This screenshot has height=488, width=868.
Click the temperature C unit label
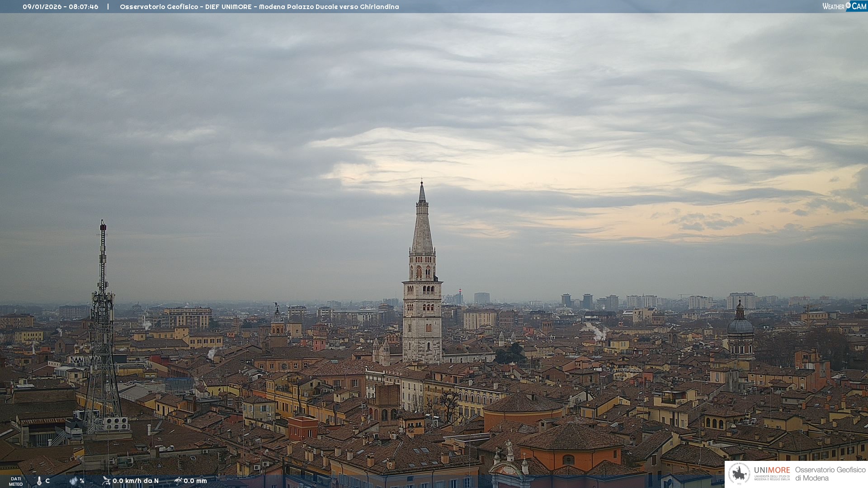[x=47, y=481]
